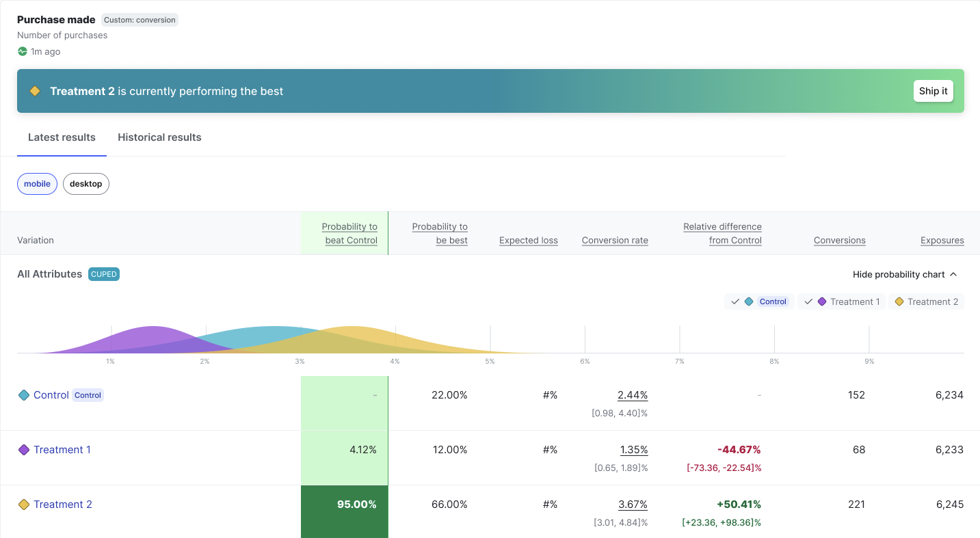The width and height of the screenshot is (980, 538).
Task: Switch to the Historical results tab
Action: [x=159, y=137]
